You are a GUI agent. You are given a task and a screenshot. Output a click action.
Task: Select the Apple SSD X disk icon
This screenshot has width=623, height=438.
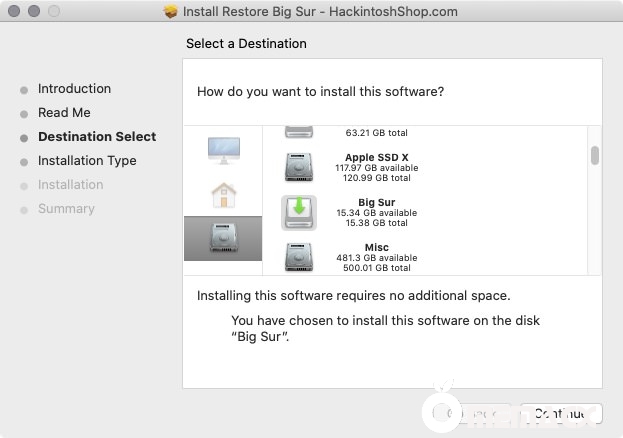tap(299, 168)
